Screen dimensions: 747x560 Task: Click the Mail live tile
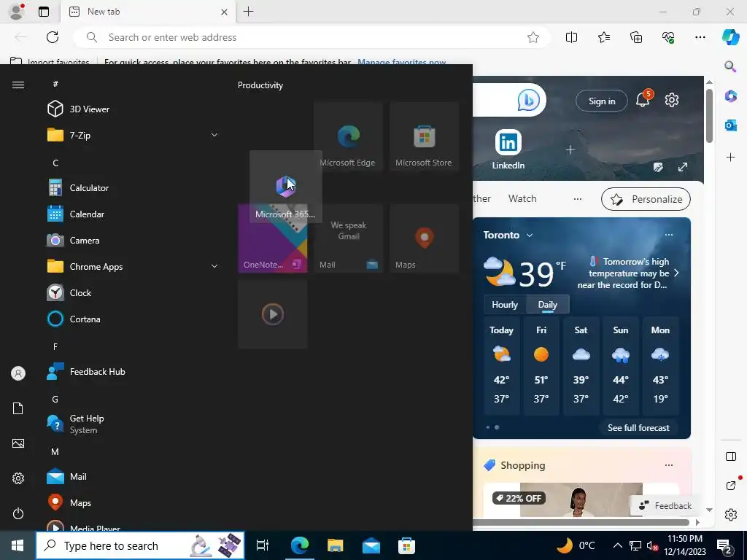coord(348,238)
